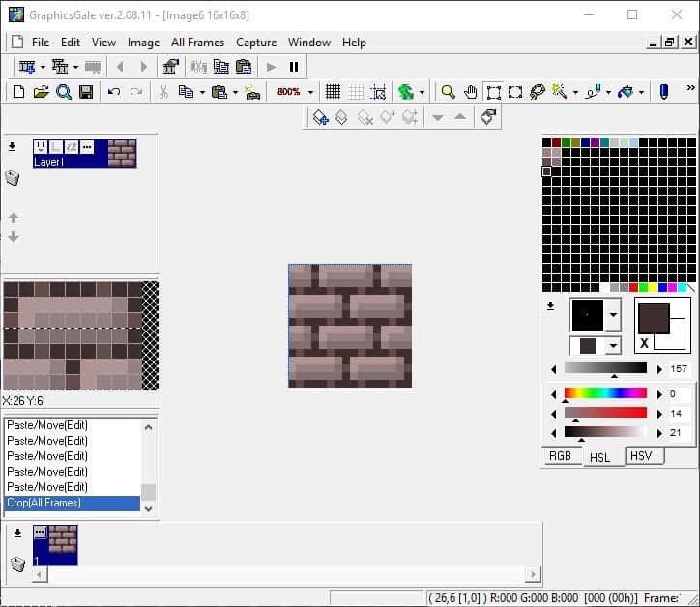700x607 pixels.
Task: Click the Pause playback button
Action: tap(294, 67)
